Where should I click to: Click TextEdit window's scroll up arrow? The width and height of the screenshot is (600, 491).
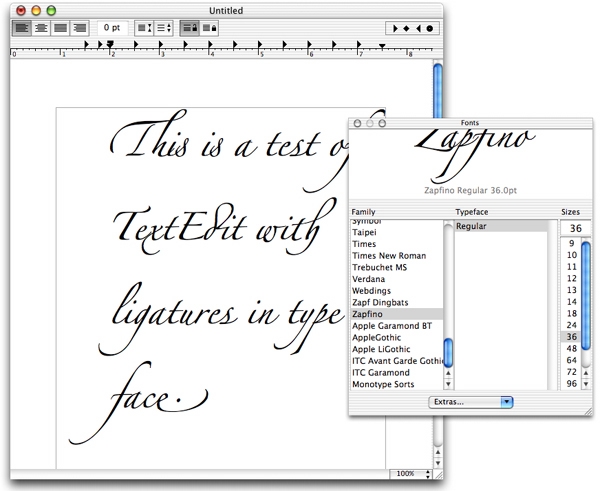tap(438, 452)
